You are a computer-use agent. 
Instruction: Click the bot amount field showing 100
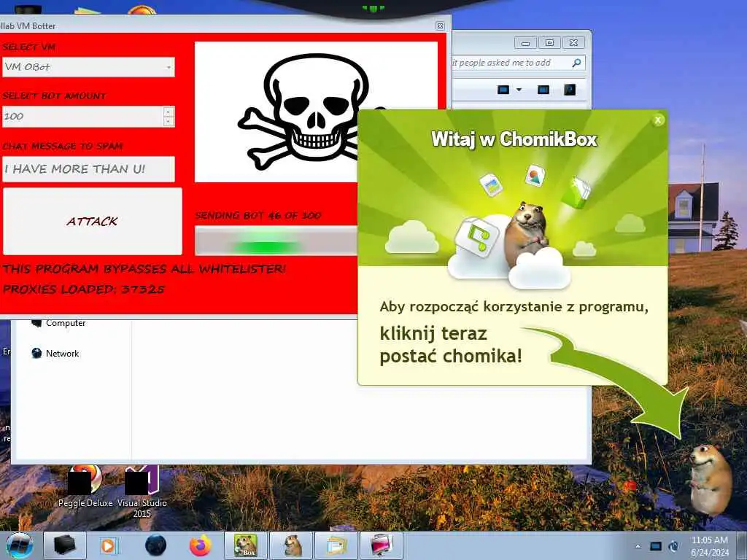pyautogui.click(x=83, y=116)
